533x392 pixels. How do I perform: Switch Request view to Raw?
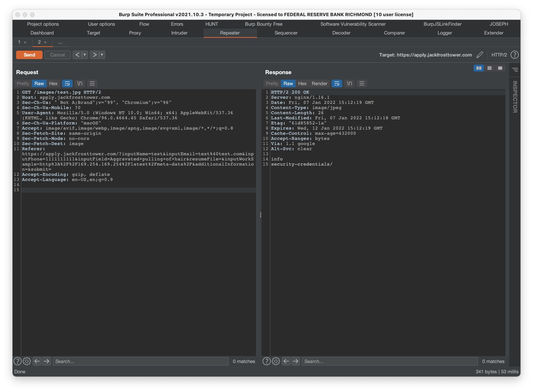point(39,84)
